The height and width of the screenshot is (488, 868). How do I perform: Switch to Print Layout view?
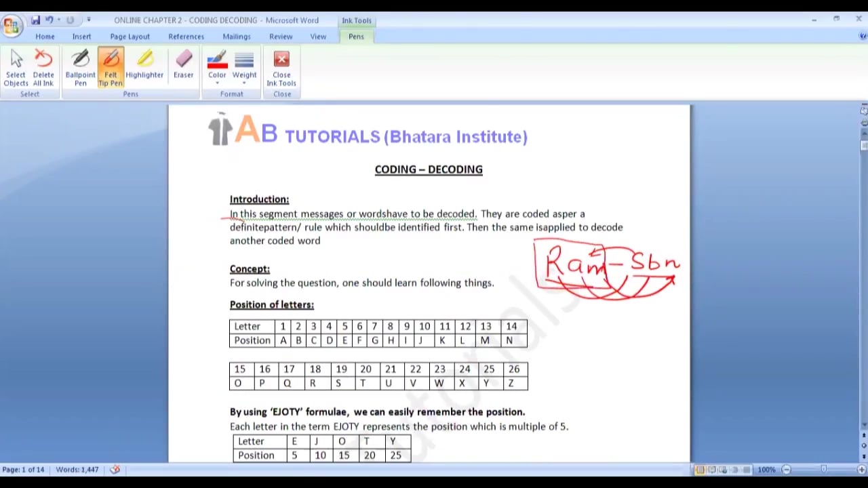tap(700, 470)
